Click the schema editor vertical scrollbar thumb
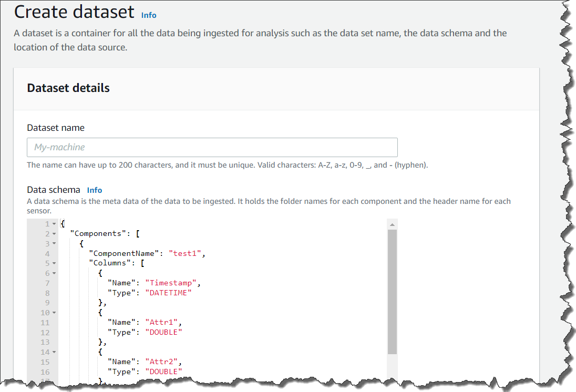This screenshot has width=576, height=392. (392, 292)
